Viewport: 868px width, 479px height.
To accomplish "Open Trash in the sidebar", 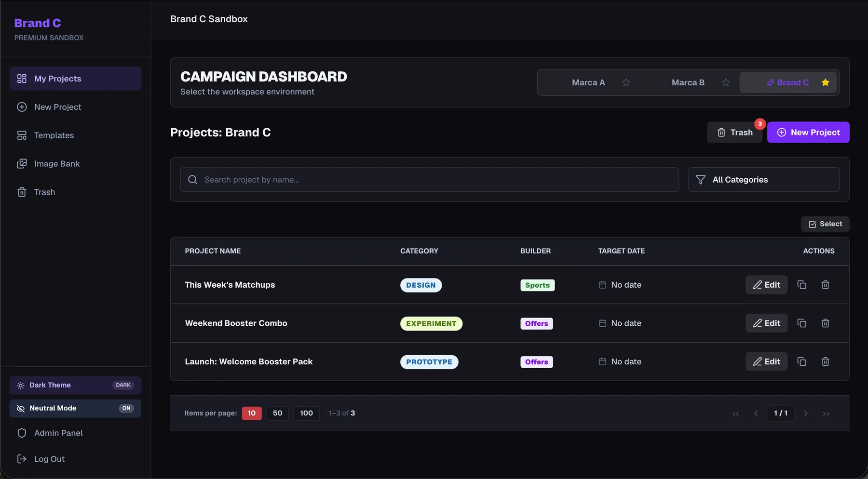I will click(x=75, y=192).
